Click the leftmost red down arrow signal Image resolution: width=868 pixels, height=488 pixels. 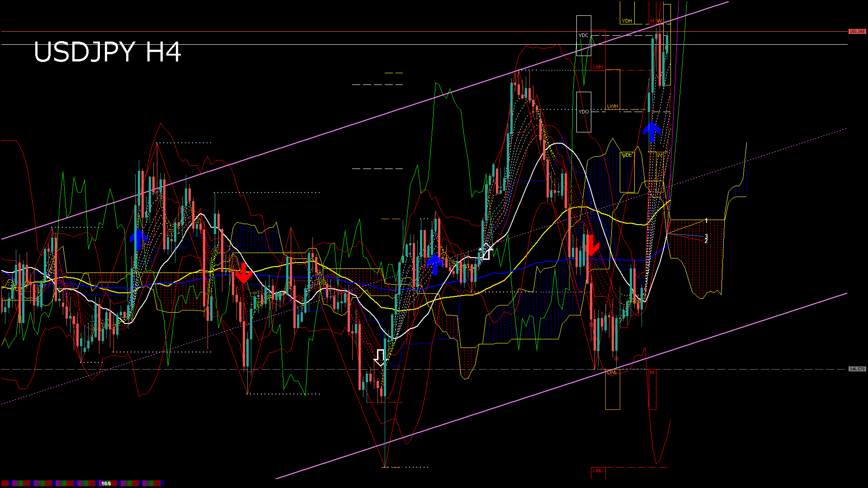point(243,273)
